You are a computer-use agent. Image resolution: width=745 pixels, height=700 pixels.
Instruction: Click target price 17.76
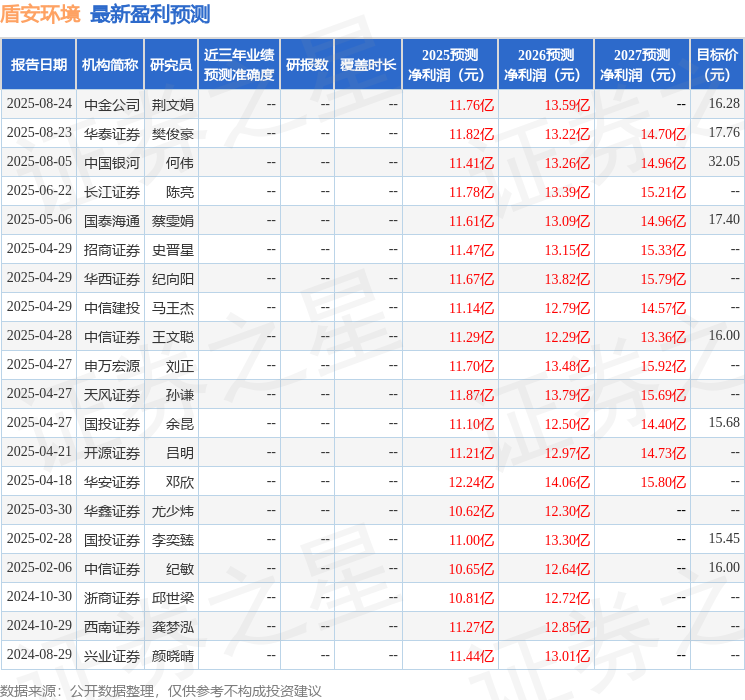tap(724, 133)
